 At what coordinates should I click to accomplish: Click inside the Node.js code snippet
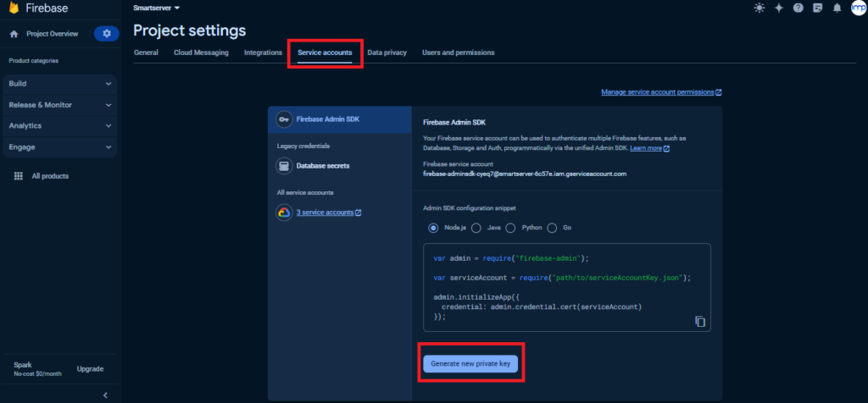click(x=567, y=287)
